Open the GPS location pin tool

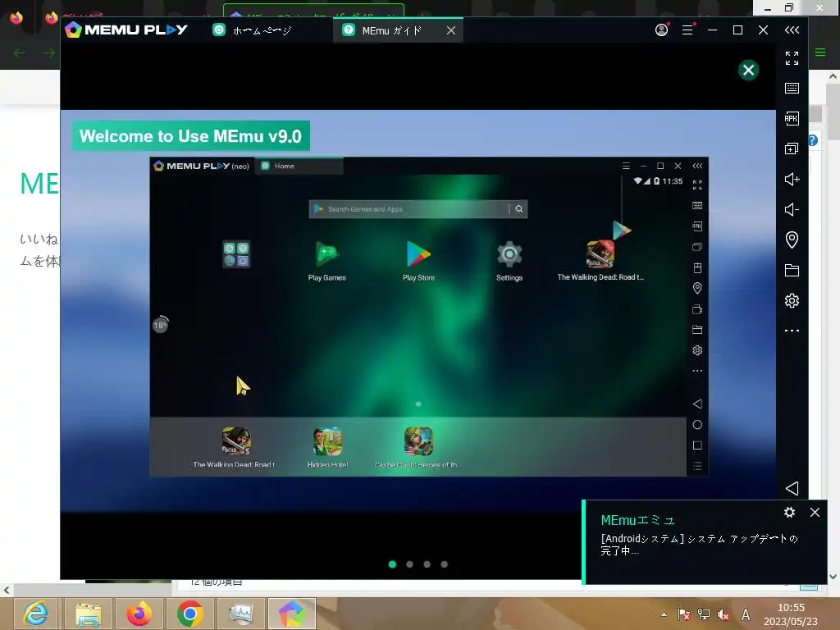click(792, 240)
